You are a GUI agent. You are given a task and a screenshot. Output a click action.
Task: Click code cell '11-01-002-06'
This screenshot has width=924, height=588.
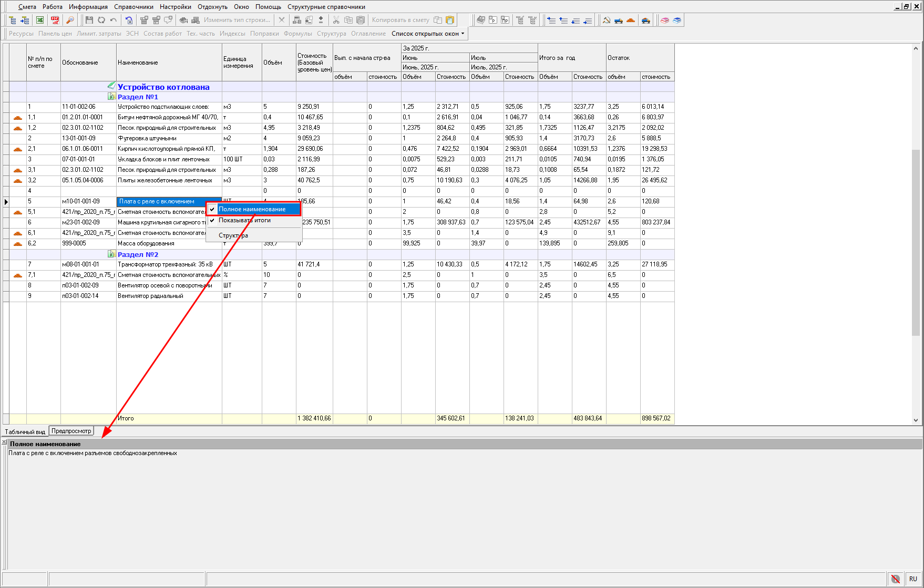(88, 107)
